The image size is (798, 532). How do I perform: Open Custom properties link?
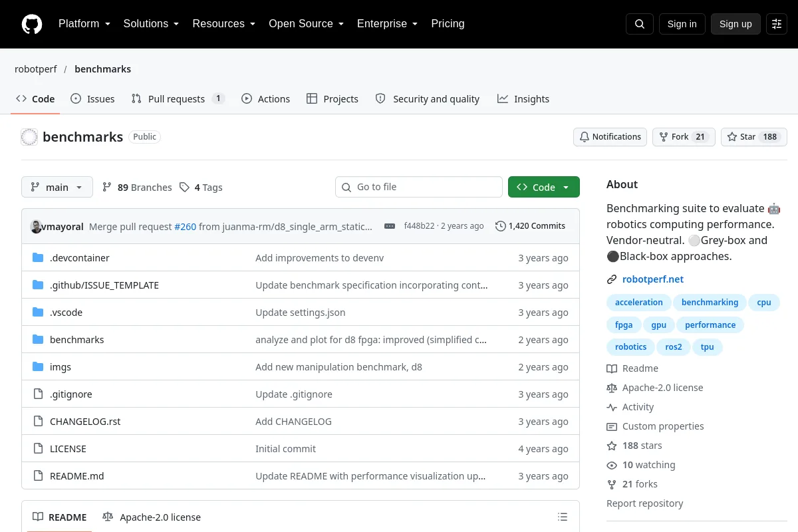point(655,426)
